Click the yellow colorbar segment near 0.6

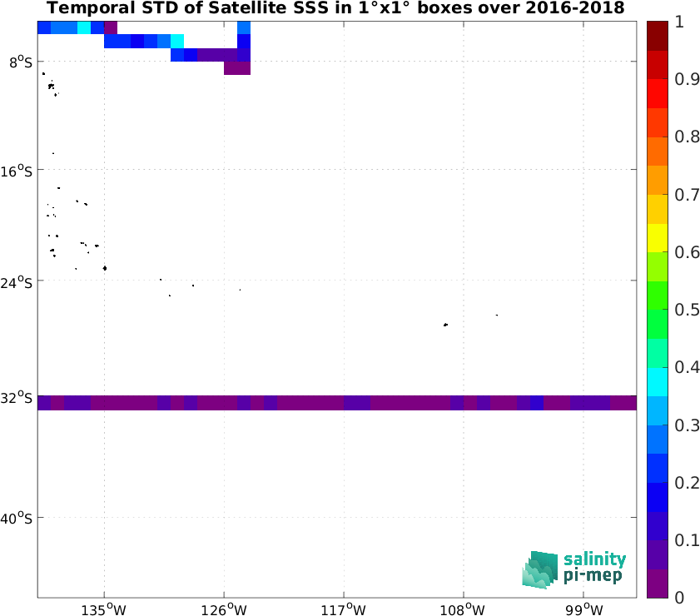pos(658,237)
